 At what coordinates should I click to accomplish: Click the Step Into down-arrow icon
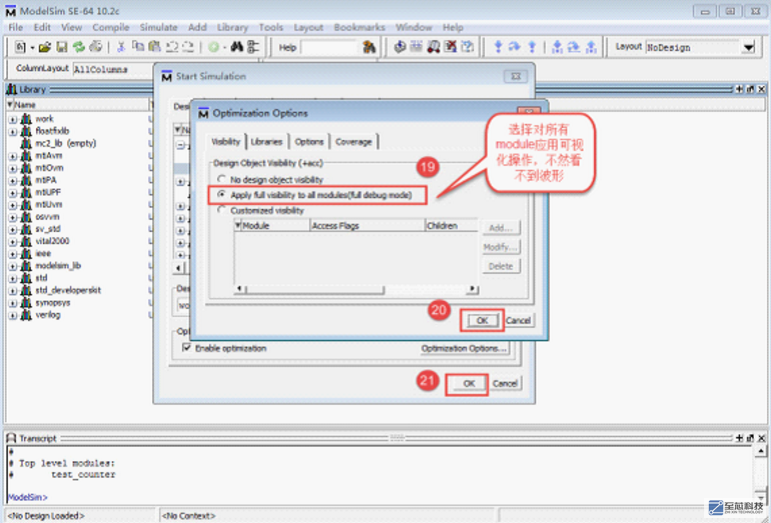point(498,47)
